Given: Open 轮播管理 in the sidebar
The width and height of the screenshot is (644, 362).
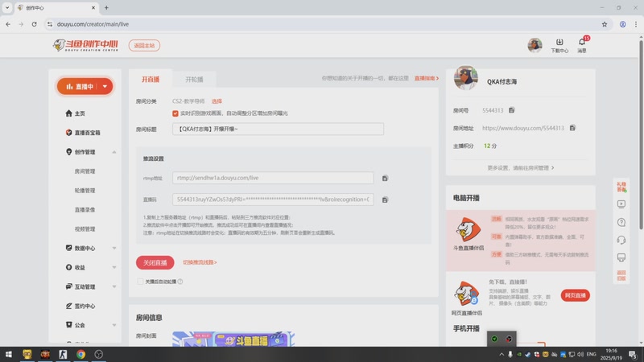Looking at the screenshot, I should tap(85, 191).
